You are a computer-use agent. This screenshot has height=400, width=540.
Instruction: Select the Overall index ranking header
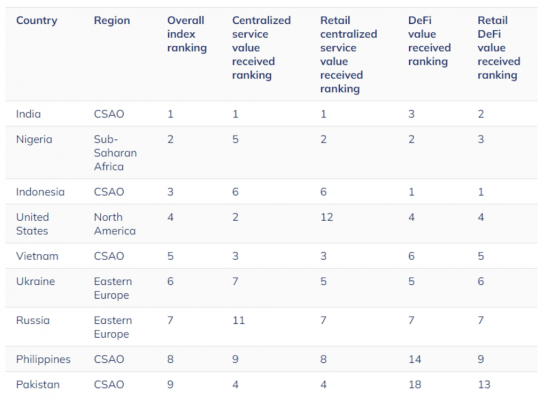[x=187, y=34]
